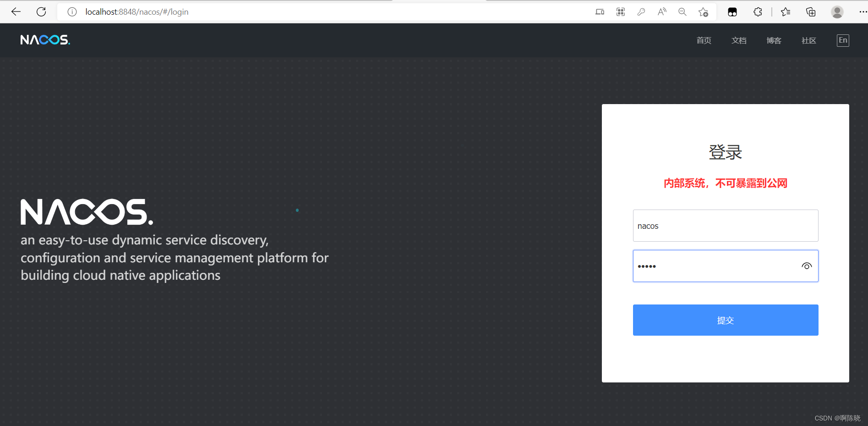Open the apps grid icon in address bar
The height and width of the screenshot is (426, 868).
[x=621, y=12]
